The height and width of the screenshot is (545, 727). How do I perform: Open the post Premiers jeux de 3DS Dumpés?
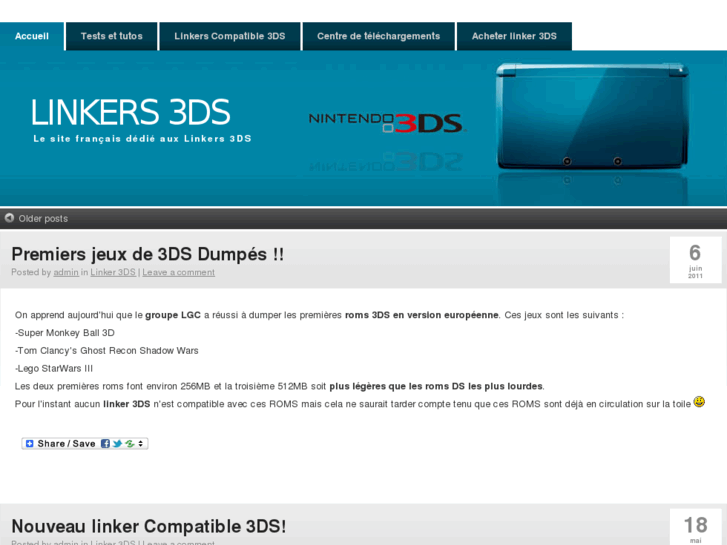tap(147, 254)
